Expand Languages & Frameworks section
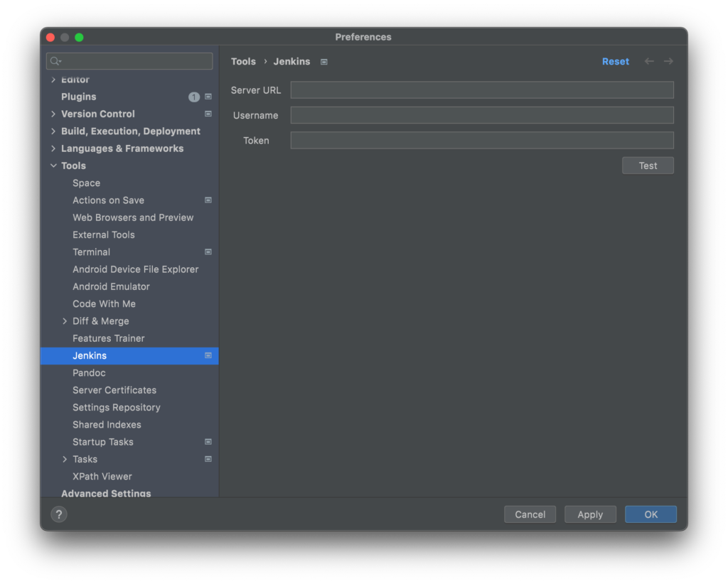This screenshot has height=584, width=728. [53, 148]
